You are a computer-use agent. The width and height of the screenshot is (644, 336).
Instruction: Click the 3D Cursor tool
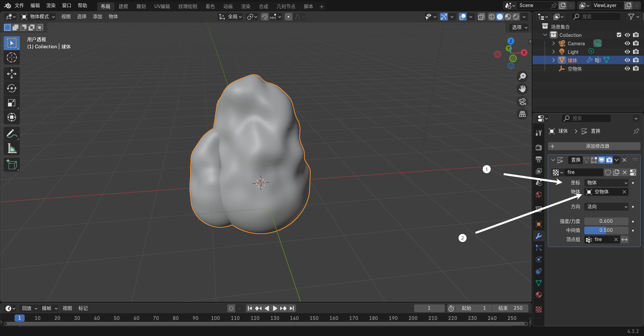point(12,58)
